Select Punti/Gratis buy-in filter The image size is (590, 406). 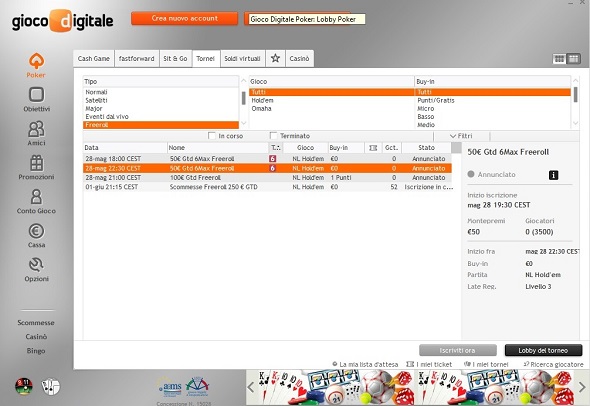[493, 100]
